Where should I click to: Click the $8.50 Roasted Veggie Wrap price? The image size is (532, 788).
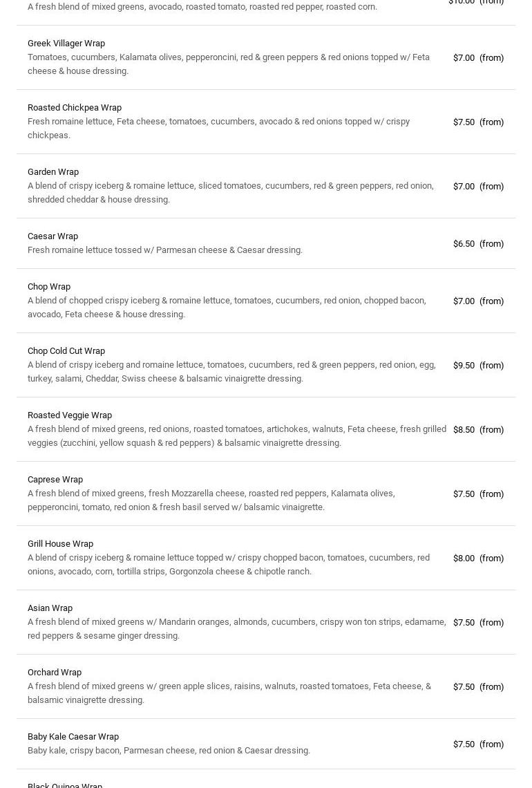[x=464, y=430]
